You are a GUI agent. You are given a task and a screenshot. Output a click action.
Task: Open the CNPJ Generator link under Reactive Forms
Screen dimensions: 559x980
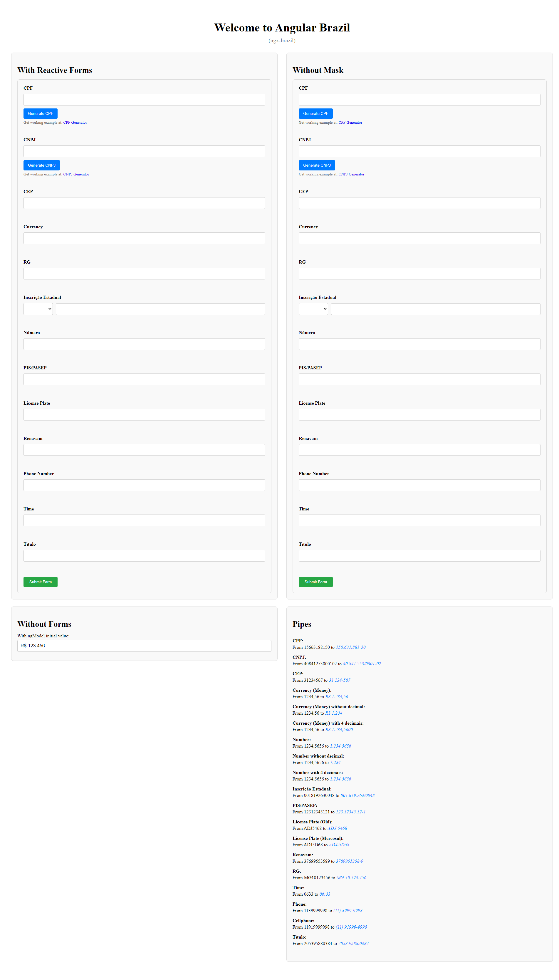click(x=75, y=174)
